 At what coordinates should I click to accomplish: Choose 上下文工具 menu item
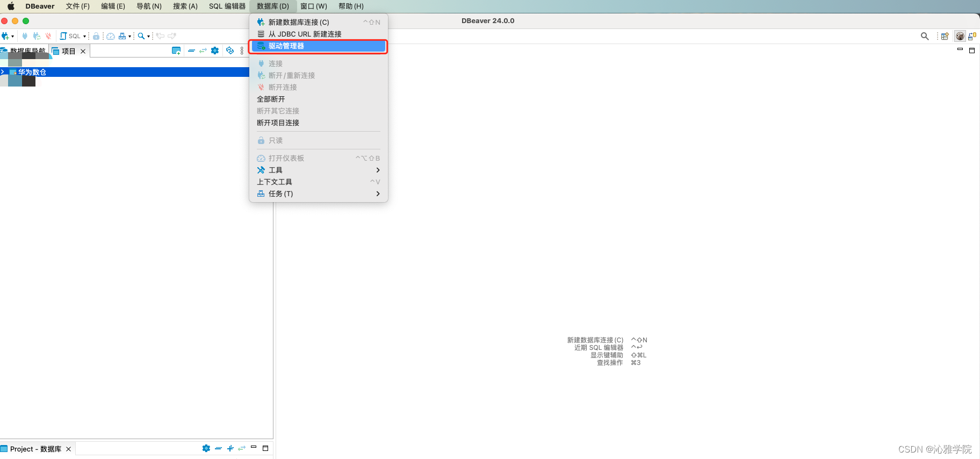(x=319, y=182)
